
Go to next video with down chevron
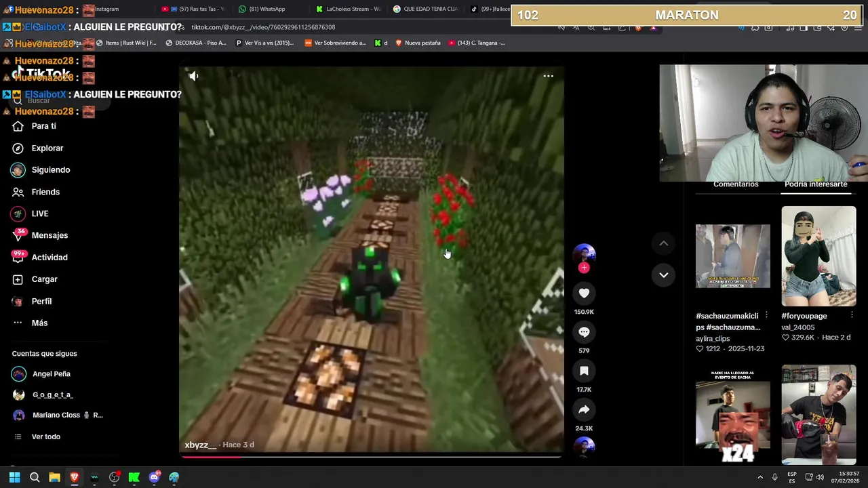[664, 274]
